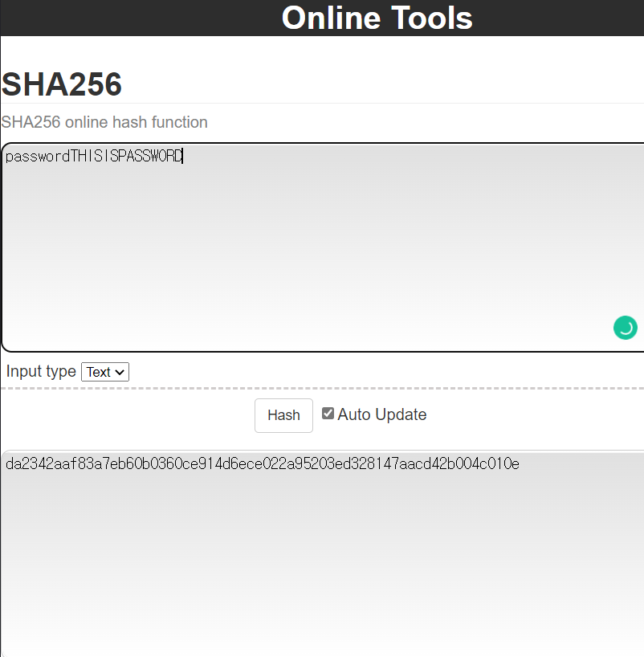Screen dimensions: 644x657
Task: Open the Input type Text dropdown
Action: [105, 372]
